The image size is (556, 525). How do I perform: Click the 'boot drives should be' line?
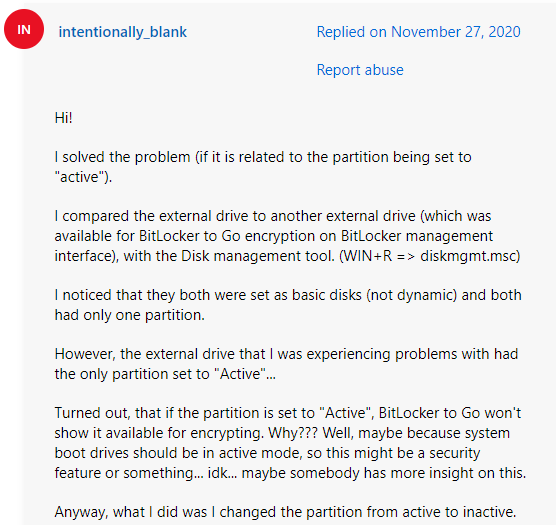[267, 453]
